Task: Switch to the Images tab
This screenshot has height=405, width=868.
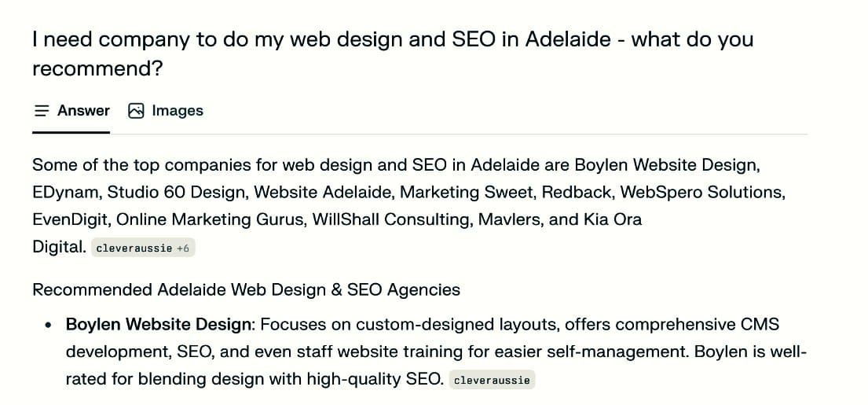Action: click(177, 111)
